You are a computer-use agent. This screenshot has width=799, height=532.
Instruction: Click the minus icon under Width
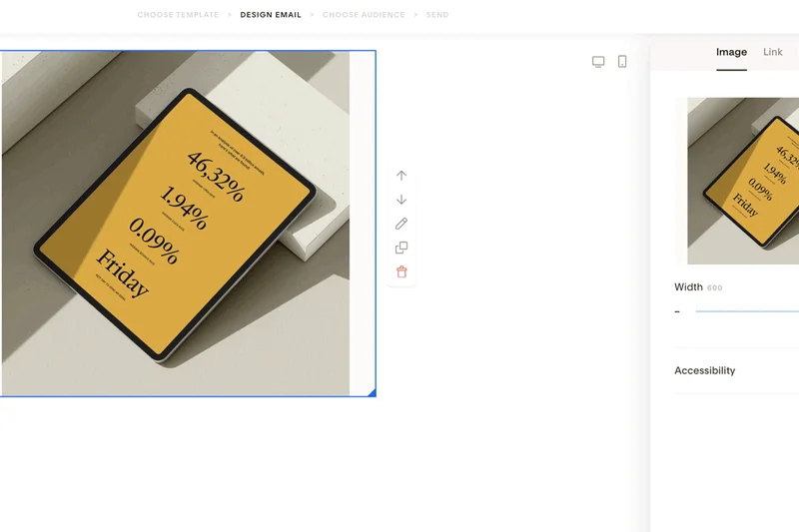coord(677,311)
